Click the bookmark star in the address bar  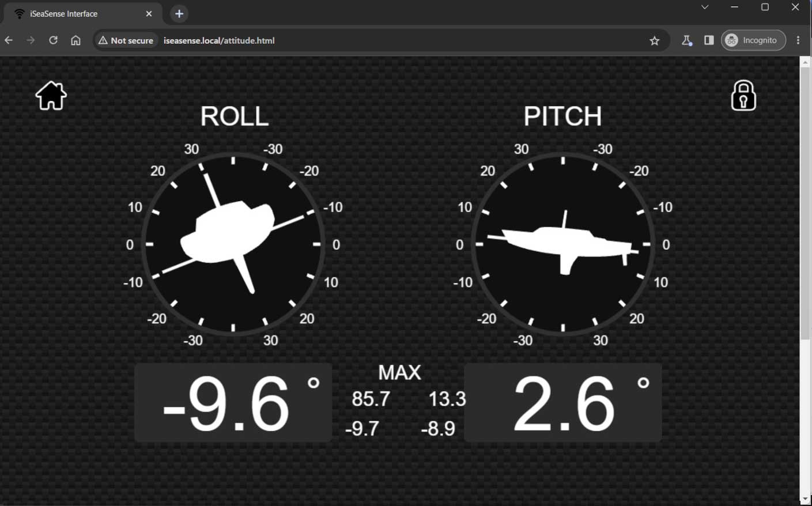pos(654,40)
